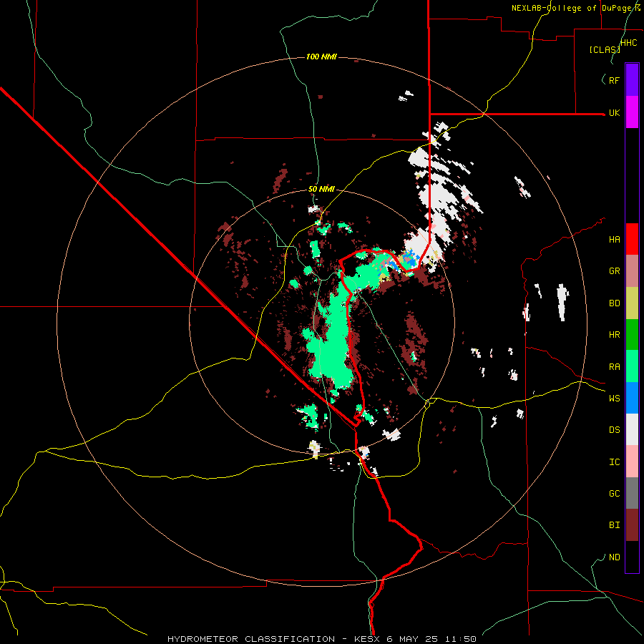Click the 50 NMI range ring label

point(321,189)
